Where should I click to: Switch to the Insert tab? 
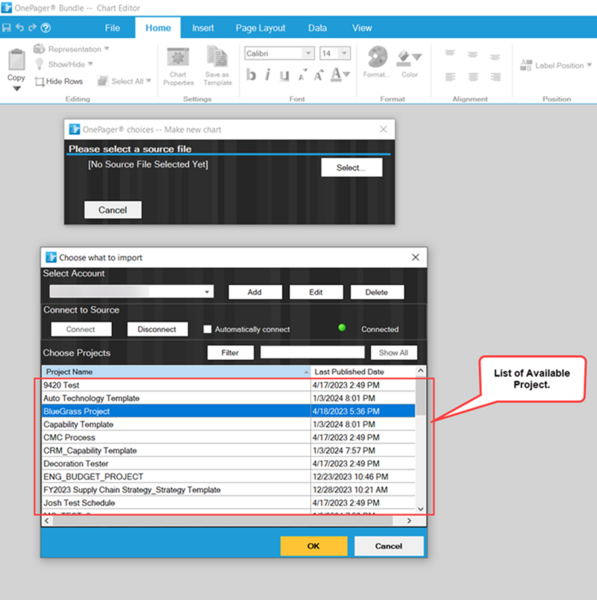[203, 28]
